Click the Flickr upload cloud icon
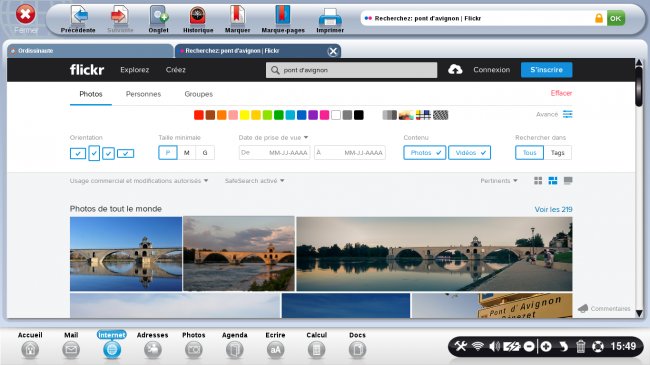This screenshot has height=365, width=650. (455, 70)
